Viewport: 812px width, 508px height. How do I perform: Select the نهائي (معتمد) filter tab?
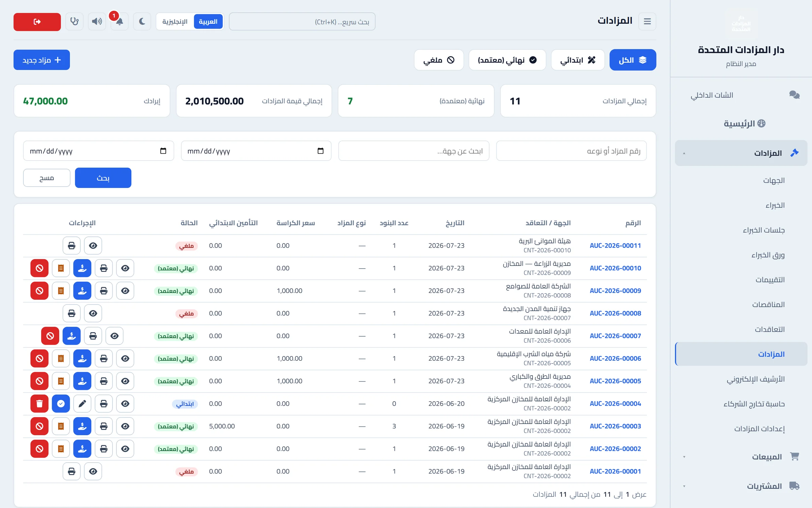[x=507, y=60]
